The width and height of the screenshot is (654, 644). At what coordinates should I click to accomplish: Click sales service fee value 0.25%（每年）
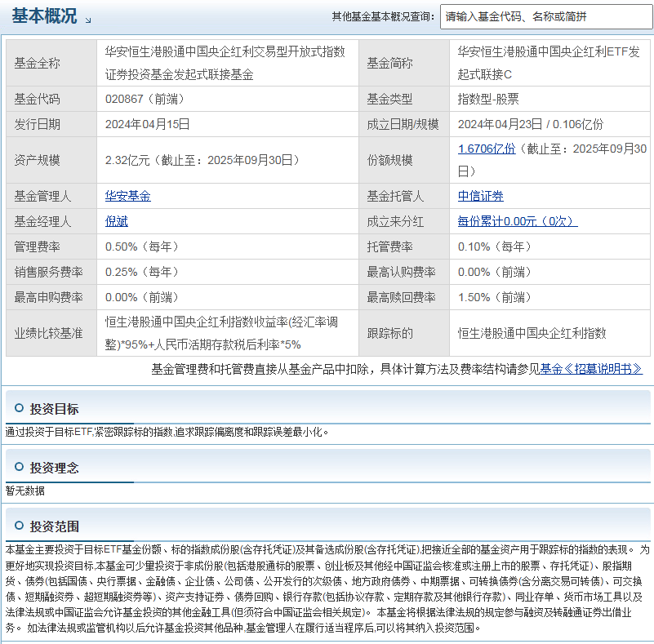pyautogui.click(x=142, y=272)
